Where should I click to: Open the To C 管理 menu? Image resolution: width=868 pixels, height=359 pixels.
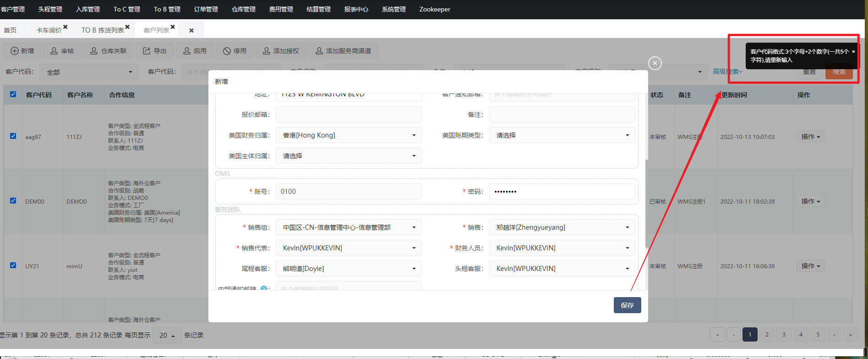click(x=127, y=9)
